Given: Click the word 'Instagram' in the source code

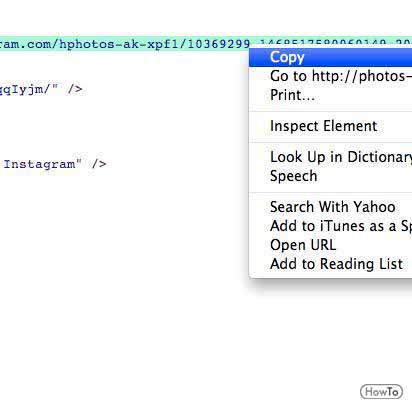Looking at the screenshot, I should click(x=39, y=164).
